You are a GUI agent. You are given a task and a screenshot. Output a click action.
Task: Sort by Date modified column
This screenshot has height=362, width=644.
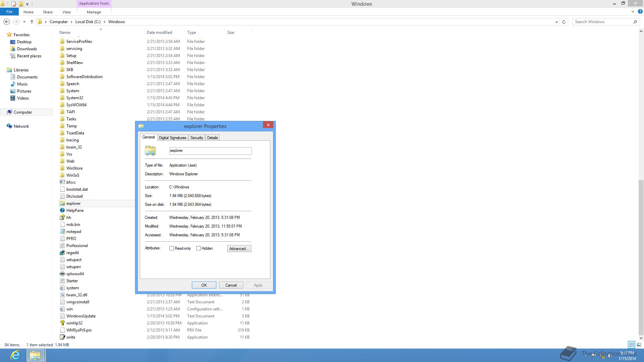159,33
